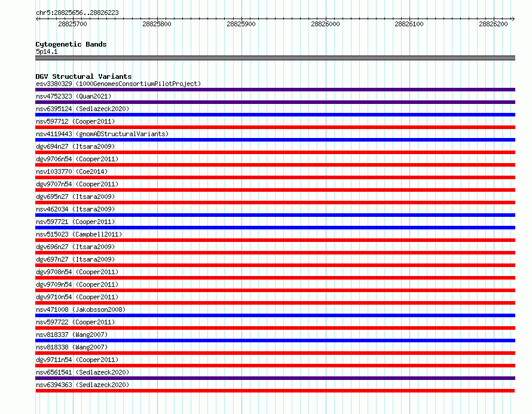Click the purple bar for nsv6561541
The width and height of the screenshot is (532, 414).
(275, 378)
